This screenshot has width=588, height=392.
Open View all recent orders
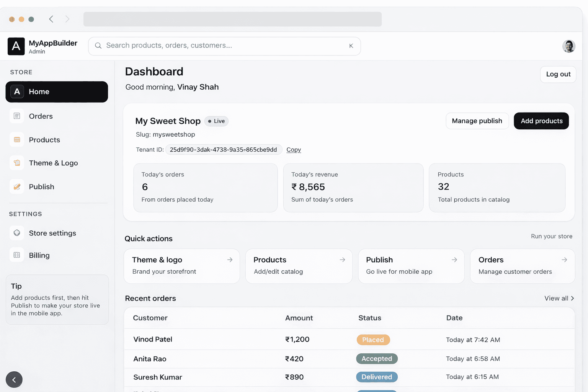pos(559,298)
